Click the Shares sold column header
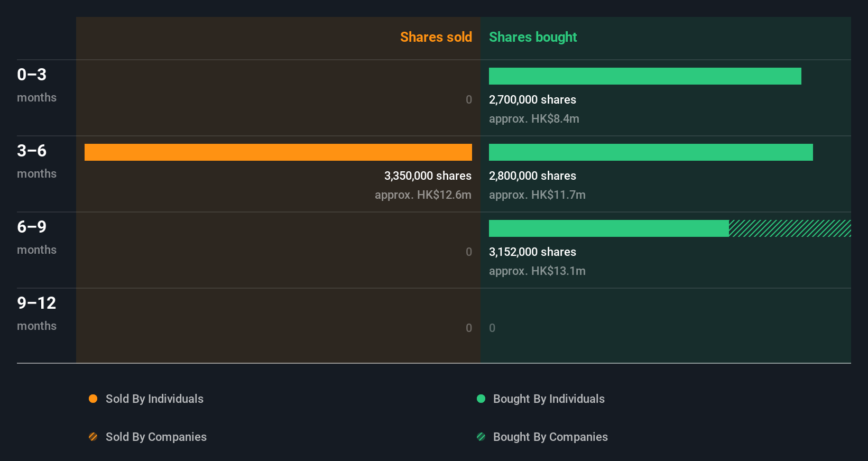 coord(436,37)
